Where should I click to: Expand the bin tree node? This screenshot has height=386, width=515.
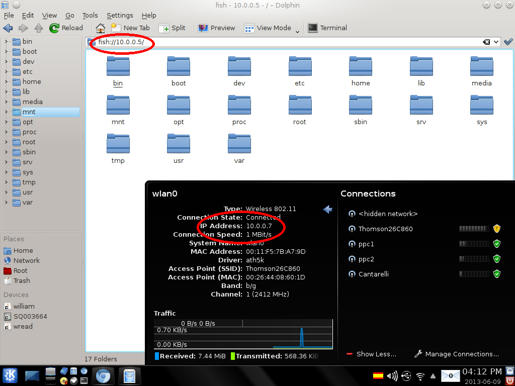coord(6,42)
